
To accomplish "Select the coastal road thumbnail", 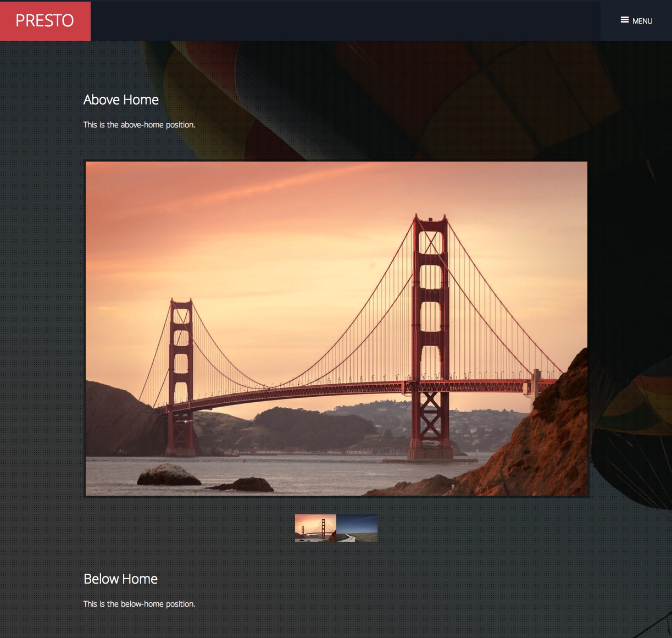I will coord(357,528).
